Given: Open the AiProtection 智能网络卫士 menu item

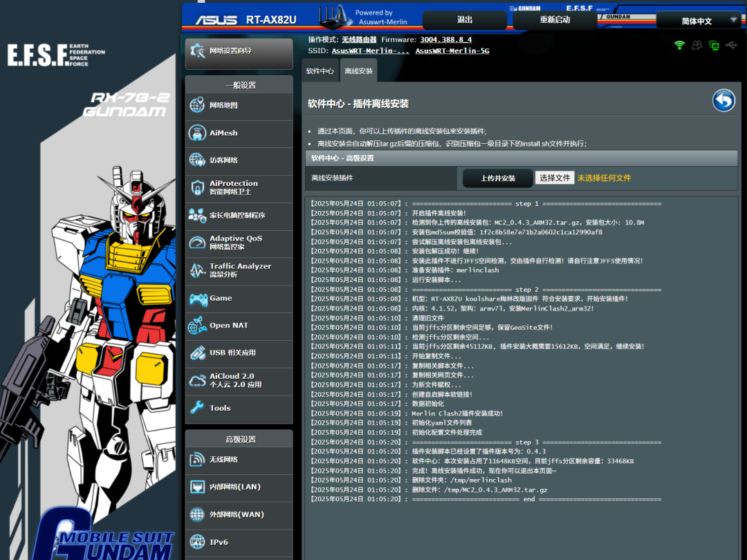Looking at the screenshot, I should (x=239, y=188).
